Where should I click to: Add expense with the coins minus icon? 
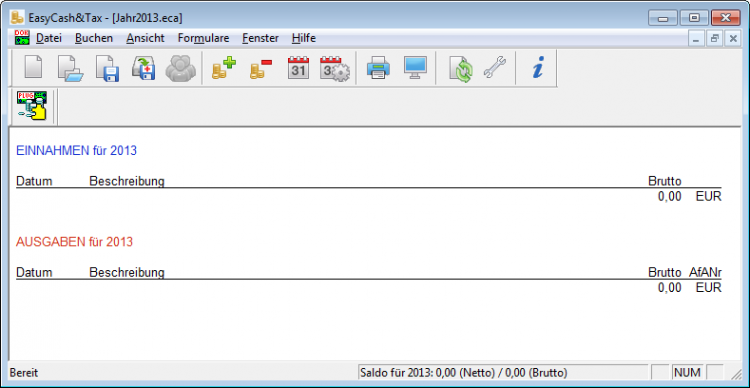pos(261,68)
